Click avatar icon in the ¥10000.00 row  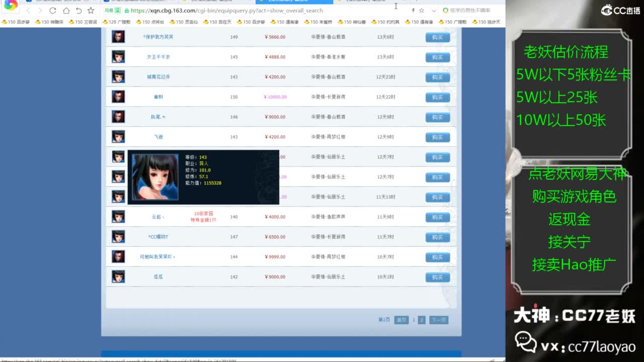coord(118,97)
